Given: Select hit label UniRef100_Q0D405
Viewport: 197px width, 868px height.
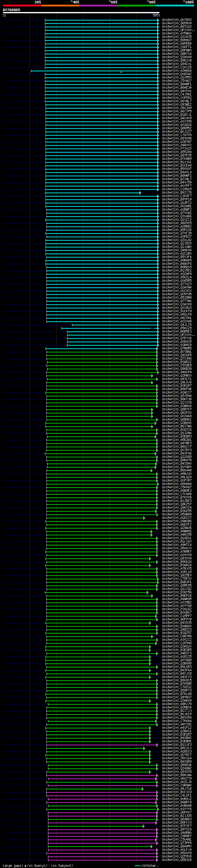Looking at the screenshot, I should tap(177, 341).
